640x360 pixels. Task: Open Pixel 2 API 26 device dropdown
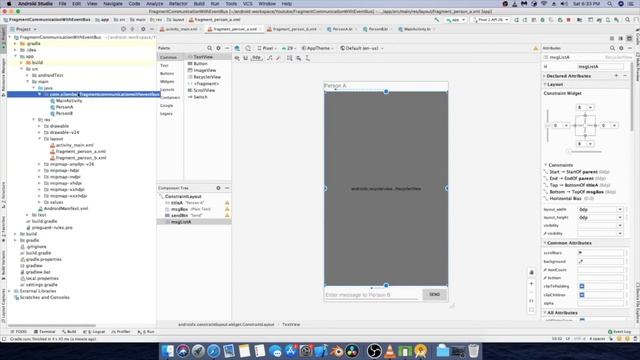[490, 20]
